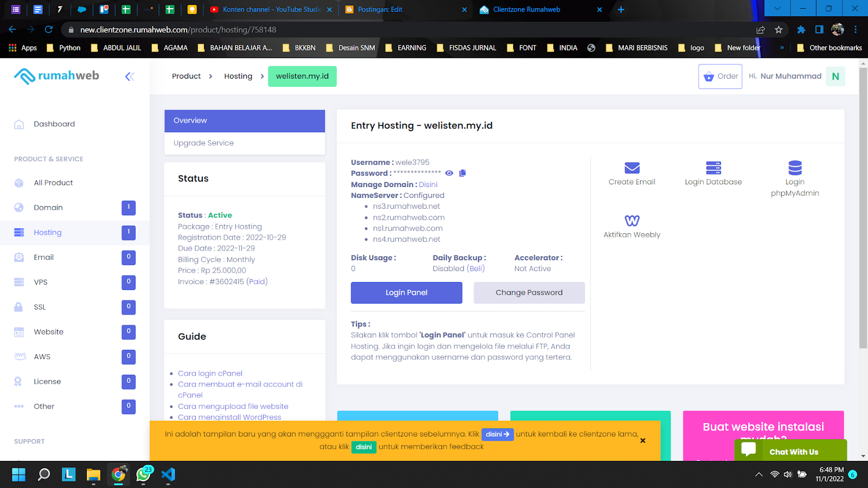Open the Python bookmark folder
The height and width of the screenshot is (488, 868).
64,48
